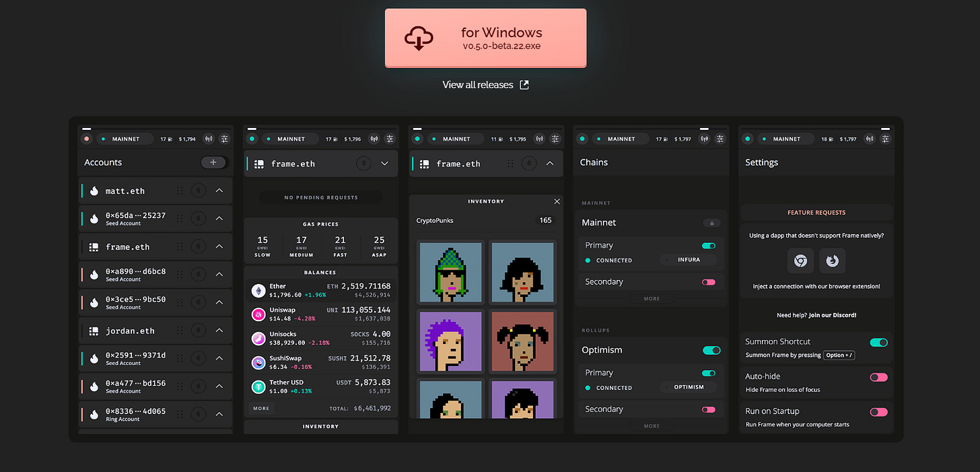This screenshot has height=472, width=980.
Task: Click the Tether USD token icon in Balances
Action: (x=258, y=387)
